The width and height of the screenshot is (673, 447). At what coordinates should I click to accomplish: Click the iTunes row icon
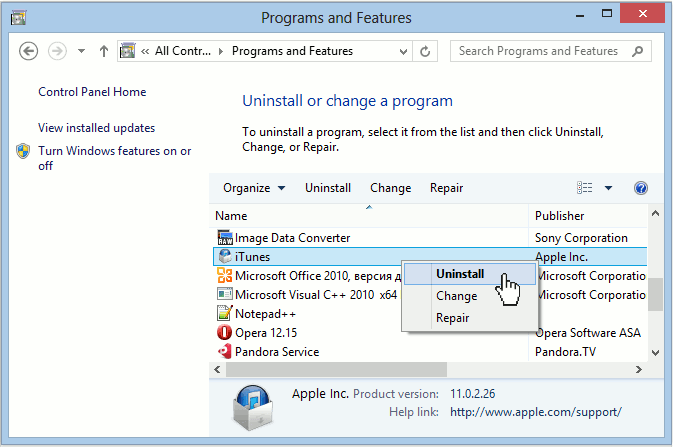pos(225,256)
